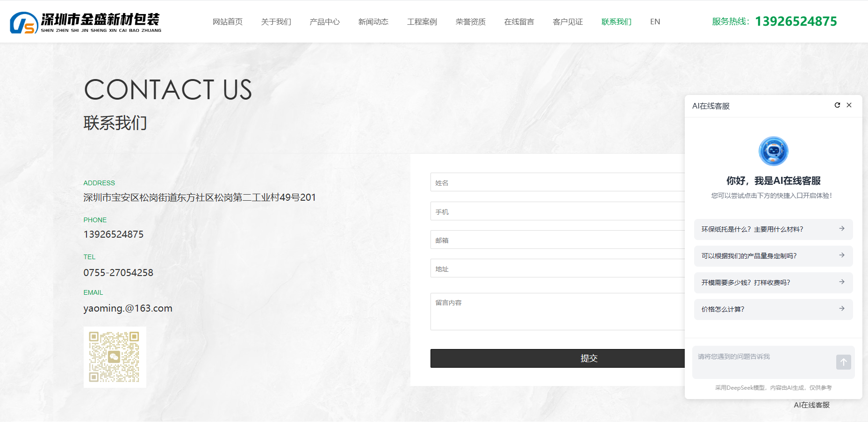
Task: Submit the form with 提交 button
Action: coord(558,358)
